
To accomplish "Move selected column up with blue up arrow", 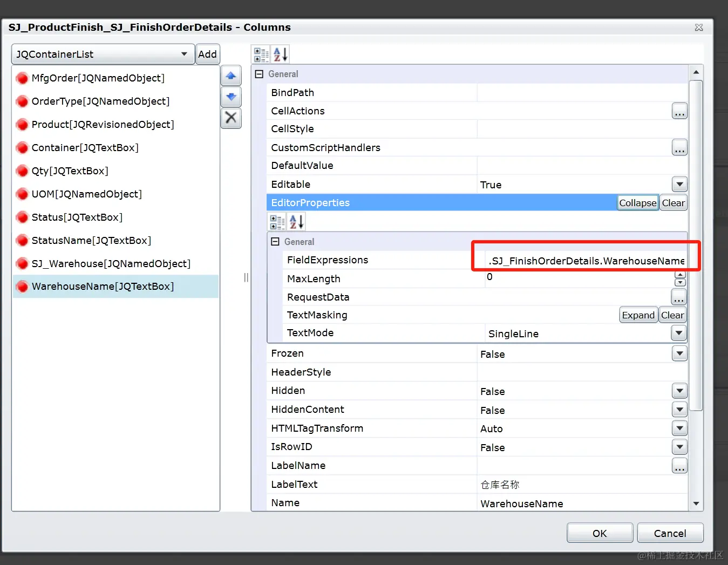I will click(231, 76).
